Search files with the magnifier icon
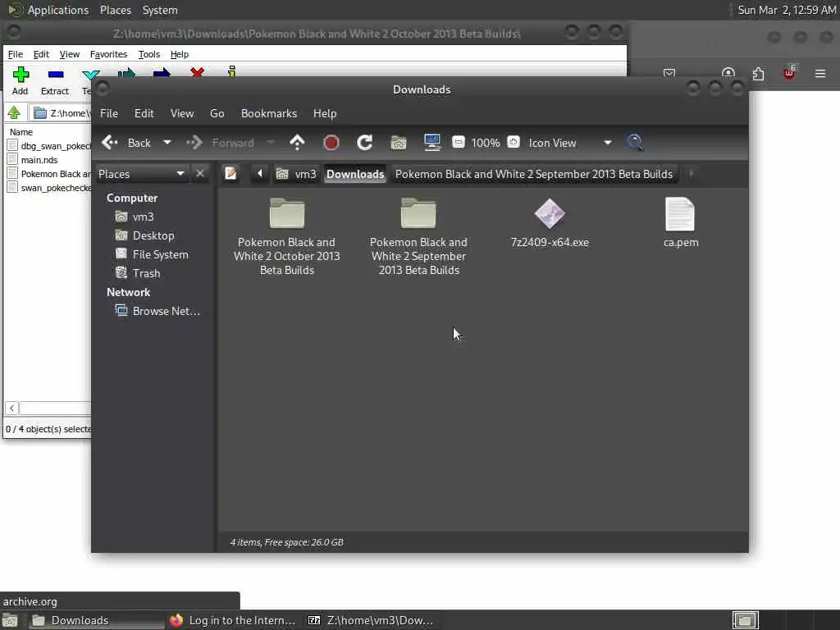Viewport: 840px width, 630px height. (x=635, y=143)
